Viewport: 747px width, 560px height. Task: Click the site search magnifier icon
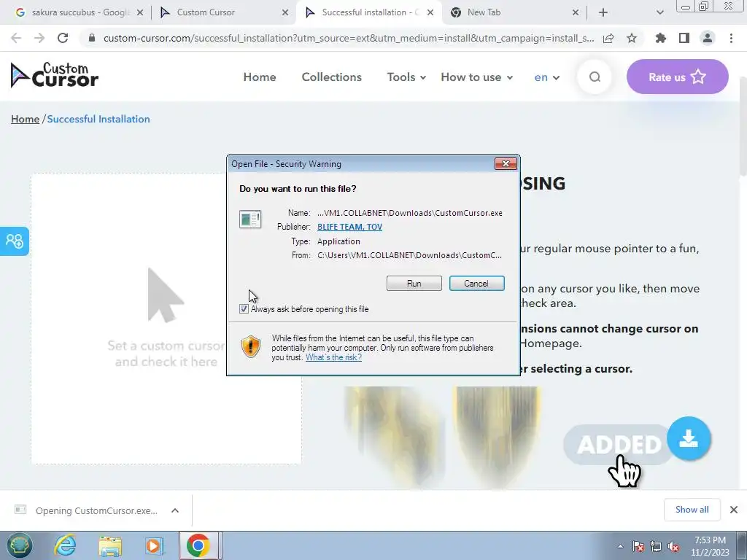tap(595, 77)
